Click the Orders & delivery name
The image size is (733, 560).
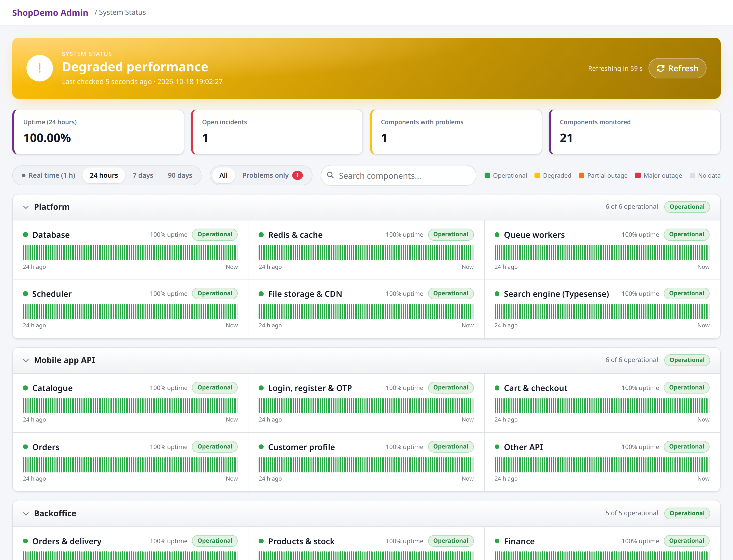67,541
